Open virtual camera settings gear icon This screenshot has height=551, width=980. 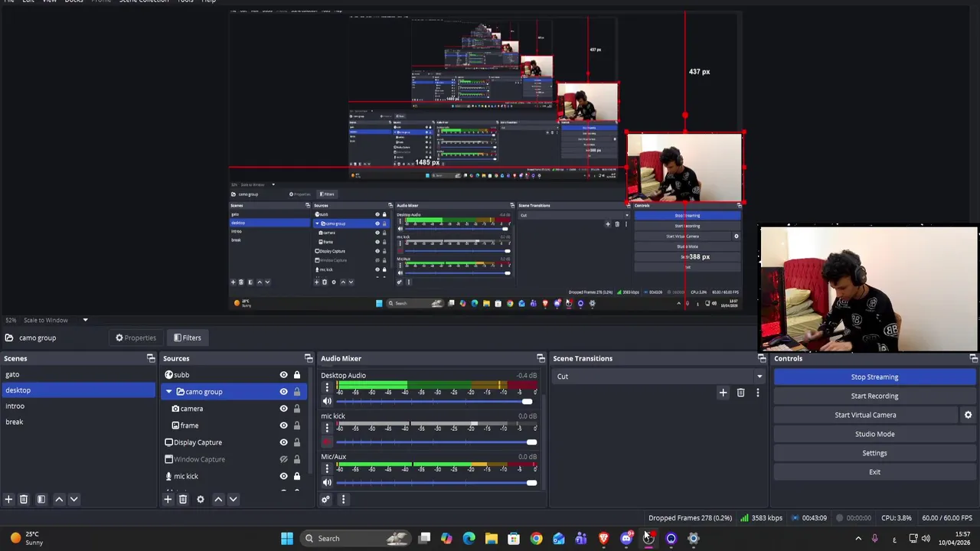click(968, 415)
